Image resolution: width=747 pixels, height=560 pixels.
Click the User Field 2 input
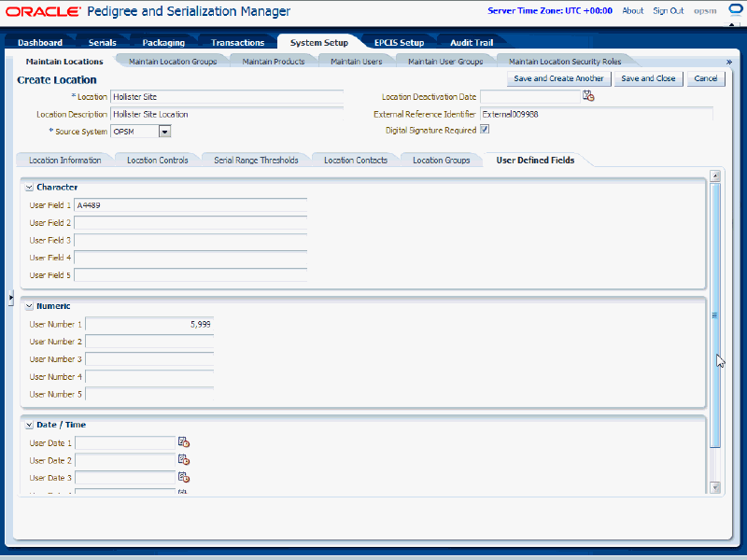[190, 223]
